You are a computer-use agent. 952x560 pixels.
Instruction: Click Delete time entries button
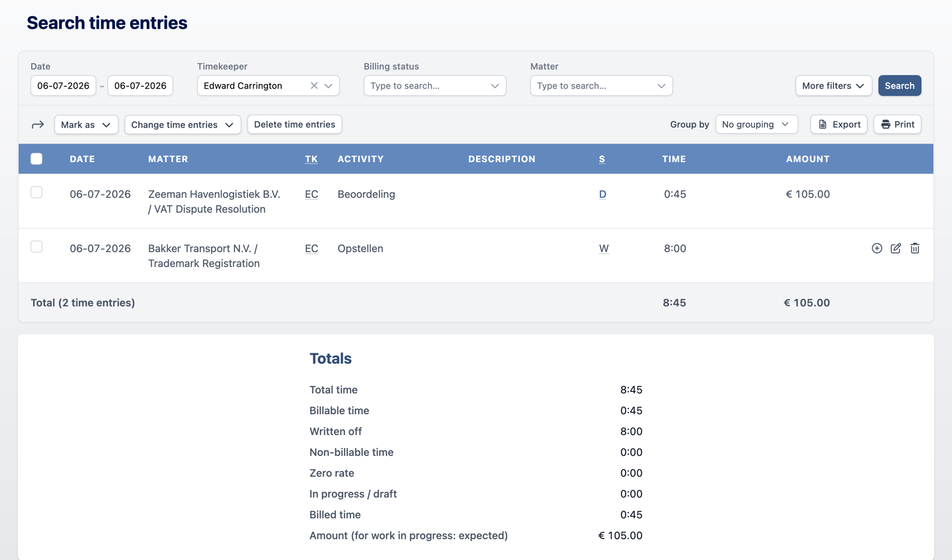tap(295, 124)
